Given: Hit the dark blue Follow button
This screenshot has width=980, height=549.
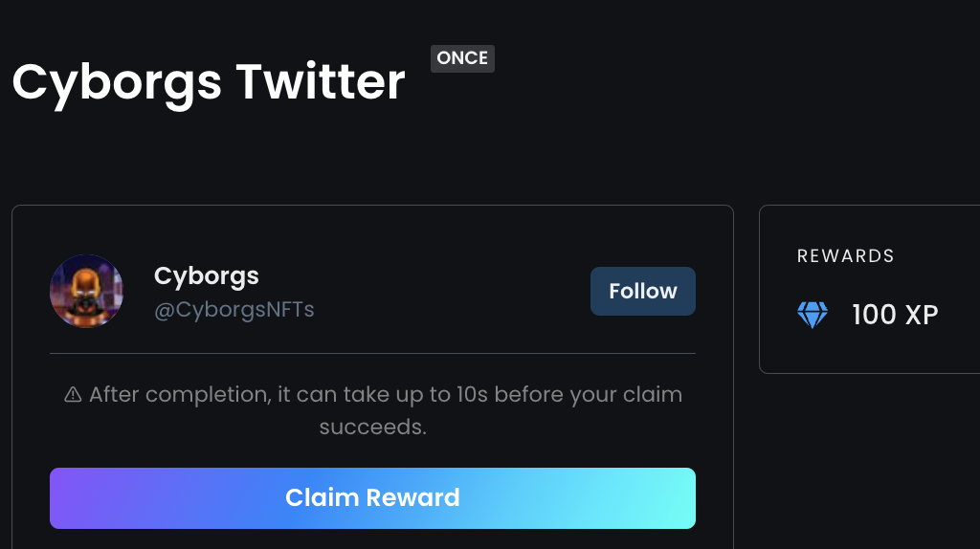Looking at the screenshot, I should tap(642, 291).
